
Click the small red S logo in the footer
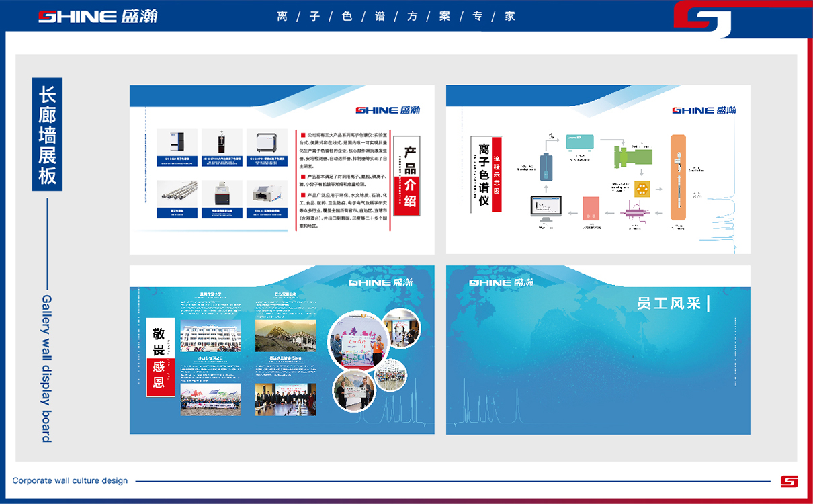(x=789, y=481)
